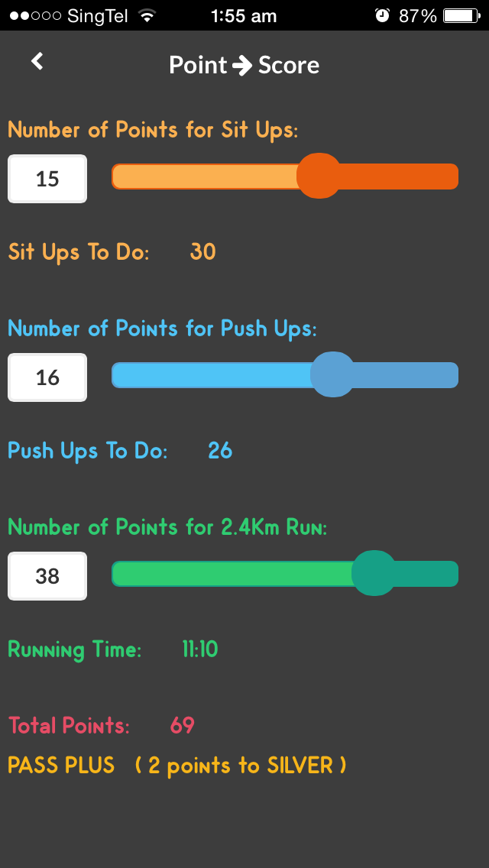Tap the Total Points value 69
The image size is (489, 868).
tap(183, 725)
